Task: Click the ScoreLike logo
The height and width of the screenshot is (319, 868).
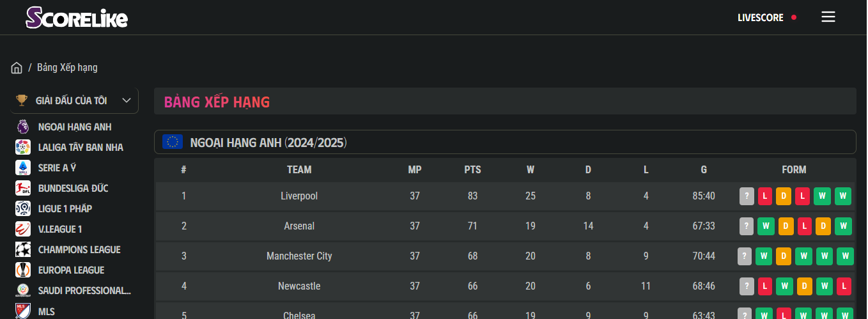Action: 77,17
